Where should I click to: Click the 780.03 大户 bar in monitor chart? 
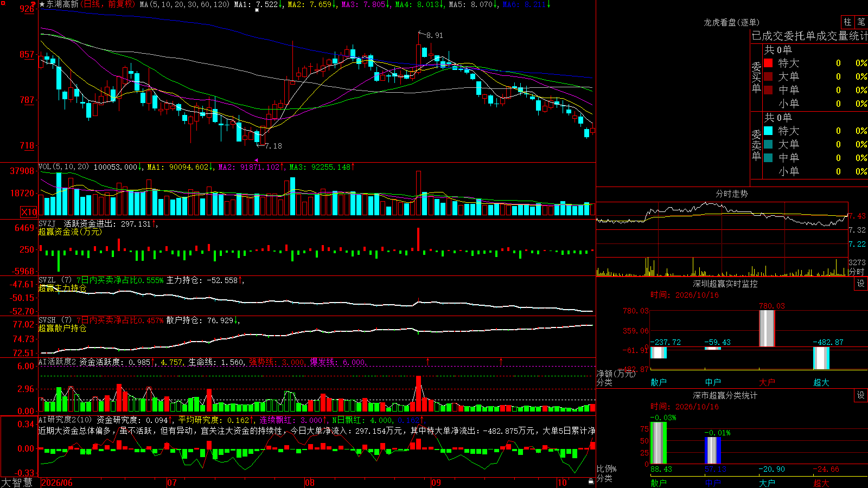click(767, 328)
